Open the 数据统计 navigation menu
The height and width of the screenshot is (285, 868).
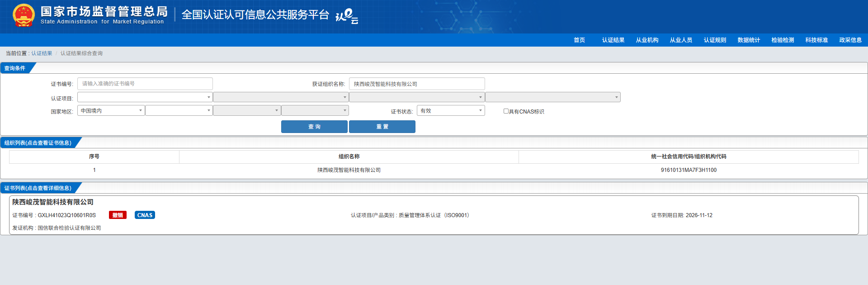[x=749, y=40]
